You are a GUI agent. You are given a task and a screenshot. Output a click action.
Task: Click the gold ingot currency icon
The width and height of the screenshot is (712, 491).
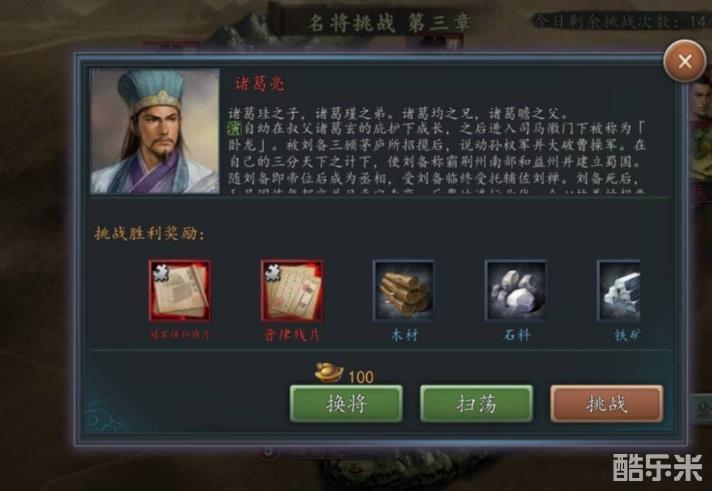click(329, 372)
